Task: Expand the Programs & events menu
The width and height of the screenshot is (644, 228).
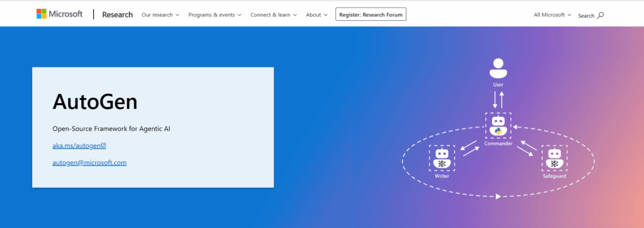Action: click(215, 14)
